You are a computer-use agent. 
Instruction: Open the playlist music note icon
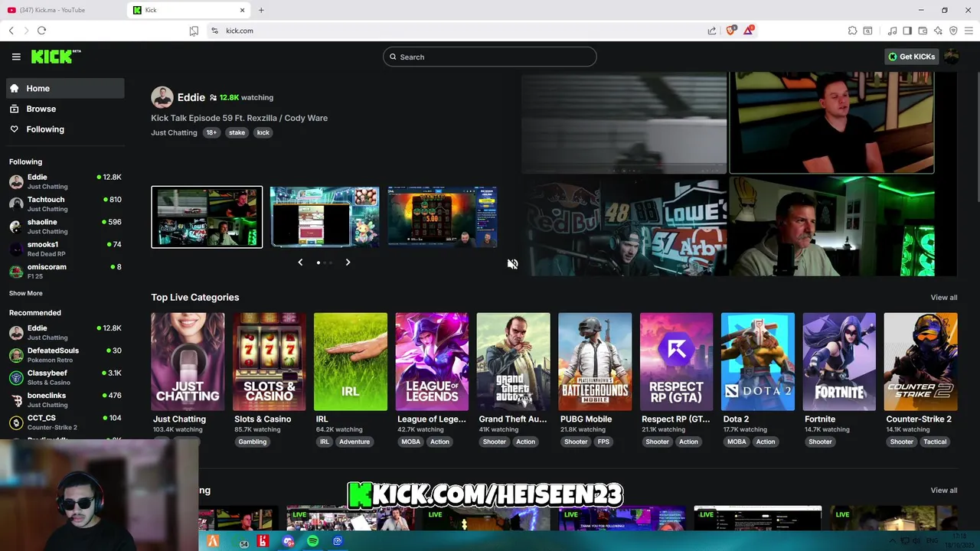tap(892, 31)
